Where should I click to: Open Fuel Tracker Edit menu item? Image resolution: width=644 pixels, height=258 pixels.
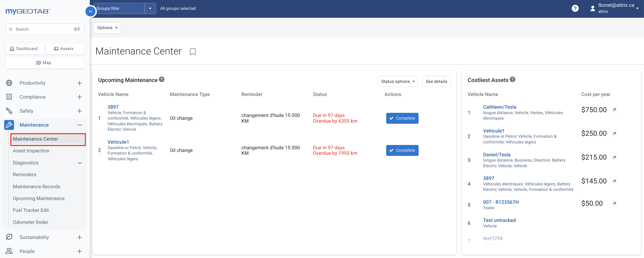click(x=31, y=210)
